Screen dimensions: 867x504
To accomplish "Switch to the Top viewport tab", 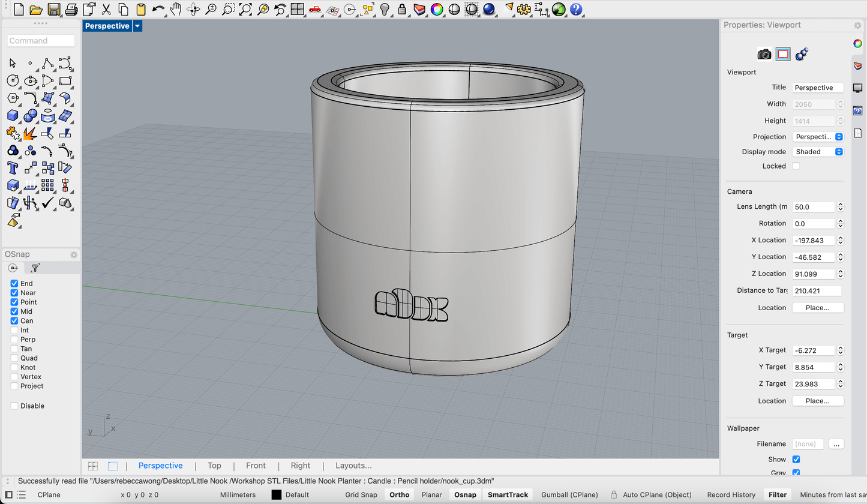I will [x=214, y=466].
